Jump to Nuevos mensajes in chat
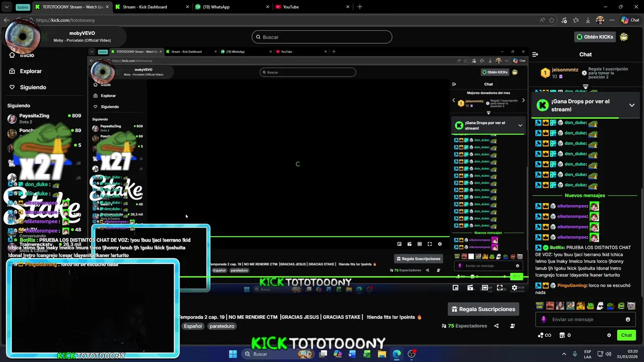This screenshot has width=644, height=362. tap(585, 196)
